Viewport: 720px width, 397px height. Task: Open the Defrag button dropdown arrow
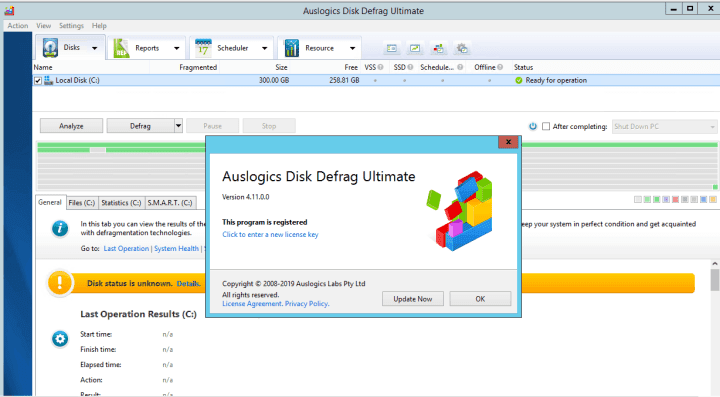click(x=178, y=126)
